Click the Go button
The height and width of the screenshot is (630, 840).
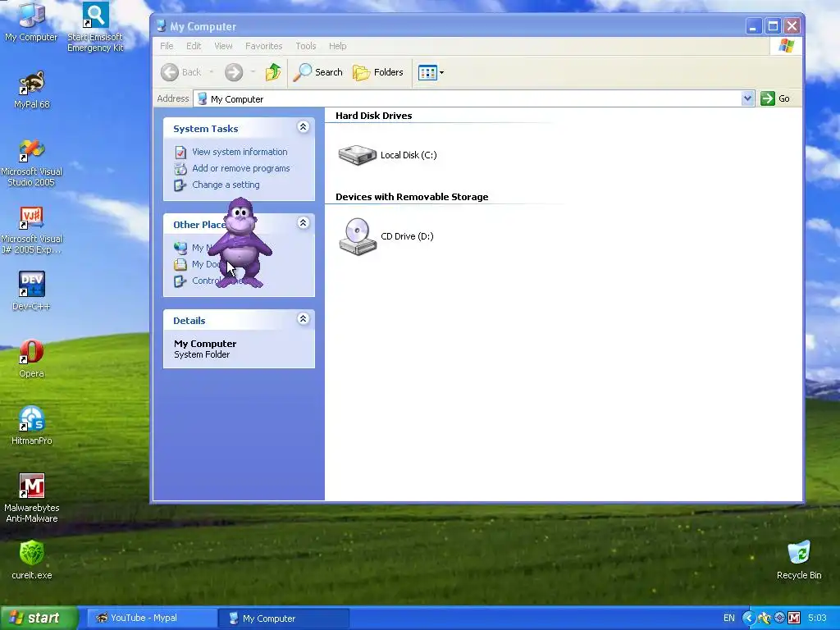coord(776,98)
